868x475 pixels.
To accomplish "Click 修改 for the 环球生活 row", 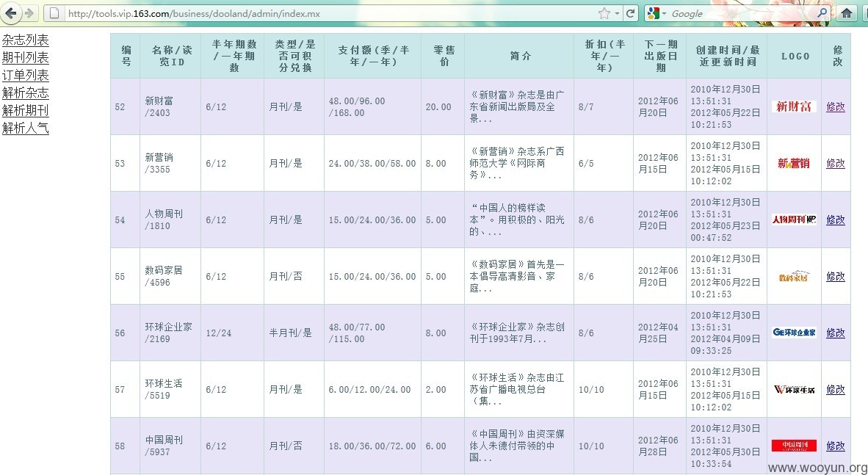I will coord(836,388).
